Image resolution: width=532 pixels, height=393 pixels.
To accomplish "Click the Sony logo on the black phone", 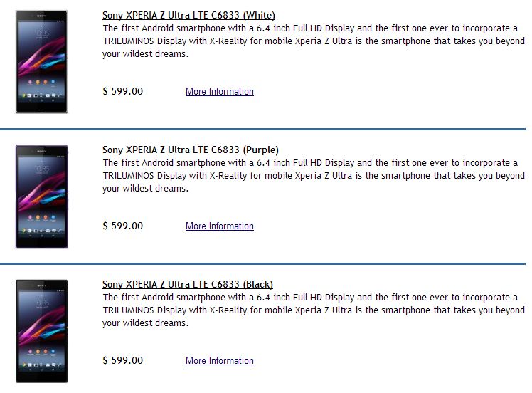I will coord(41,285).
